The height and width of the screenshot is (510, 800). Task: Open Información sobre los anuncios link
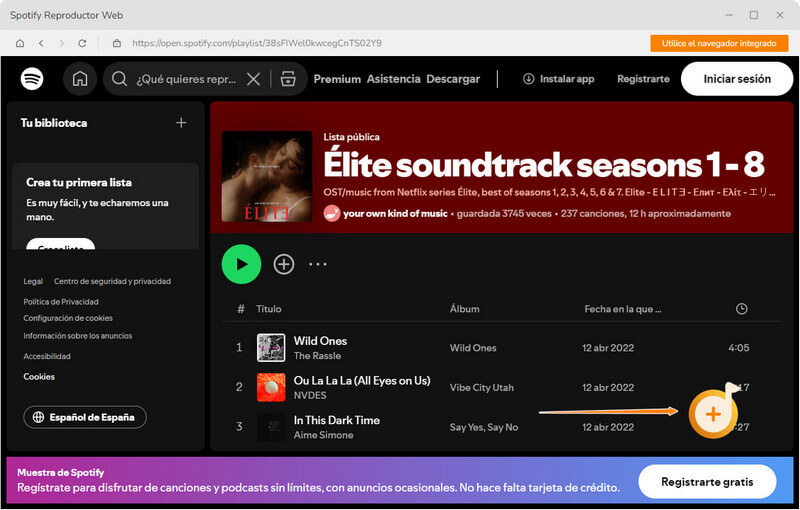[78, 336]
